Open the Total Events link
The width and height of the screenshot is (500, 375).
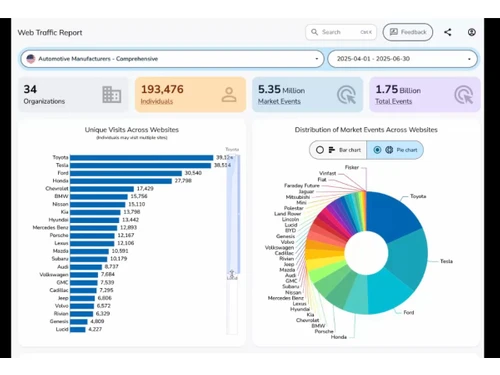tap(394, 101)
